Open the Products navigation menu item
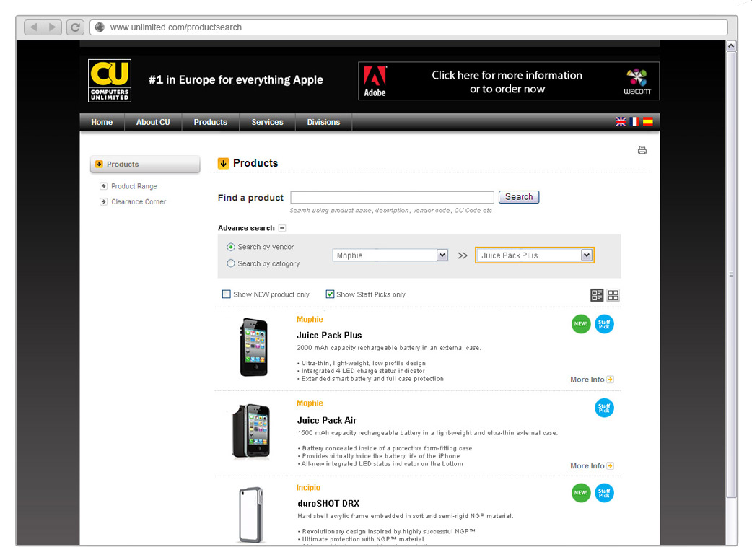 click(211, 122)
